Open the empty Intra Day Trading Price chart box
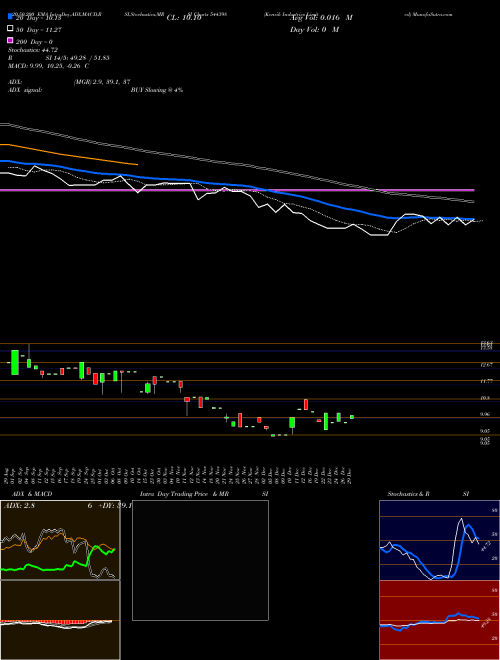 [200, 560]
